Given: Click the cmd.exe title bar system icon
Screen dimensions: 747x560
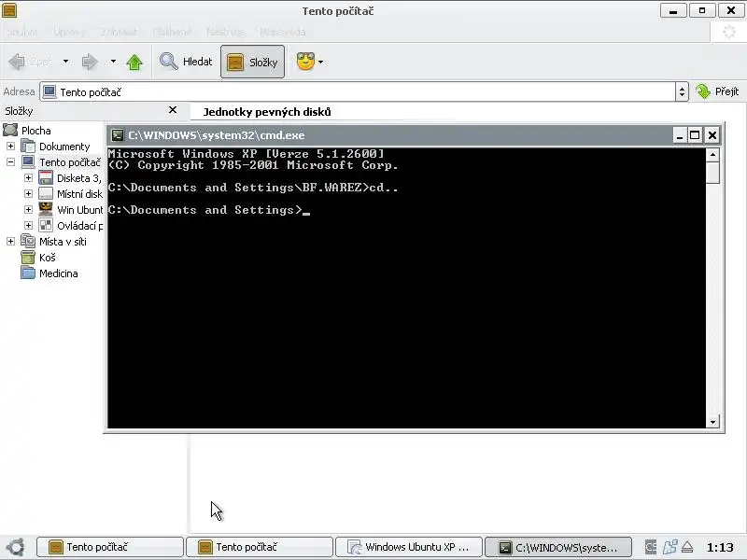Looking at the screenshot, I should point(118,135).
